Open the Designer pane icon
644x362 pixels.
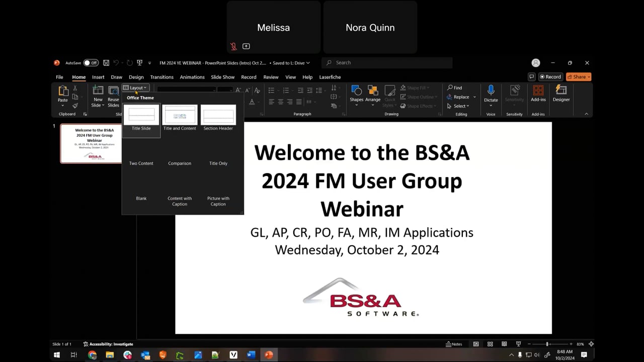pyautogui.click(x=561, y=90)
